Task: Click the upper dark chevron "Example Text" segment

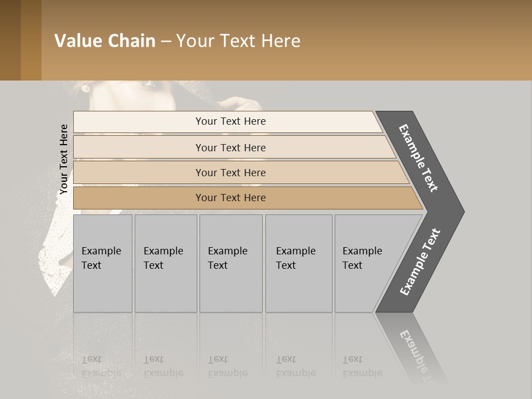Action: (420, 158)
